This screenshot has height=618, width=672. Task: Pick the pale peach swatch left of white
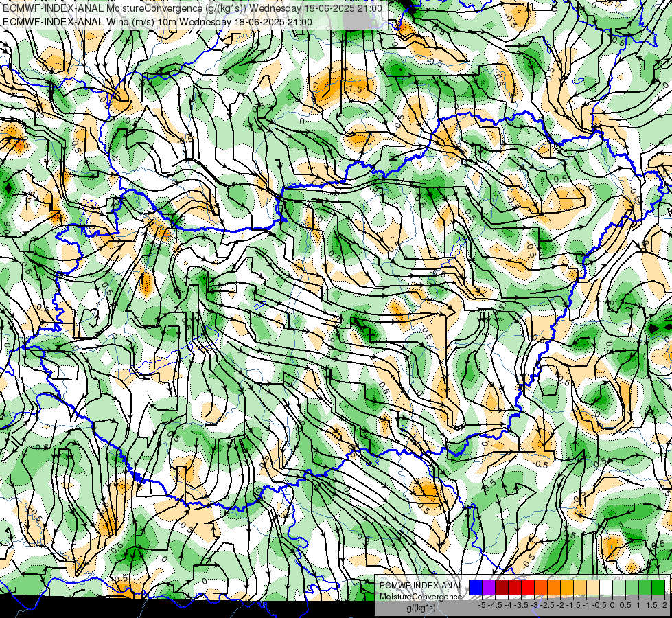click(x=593, y=588)
